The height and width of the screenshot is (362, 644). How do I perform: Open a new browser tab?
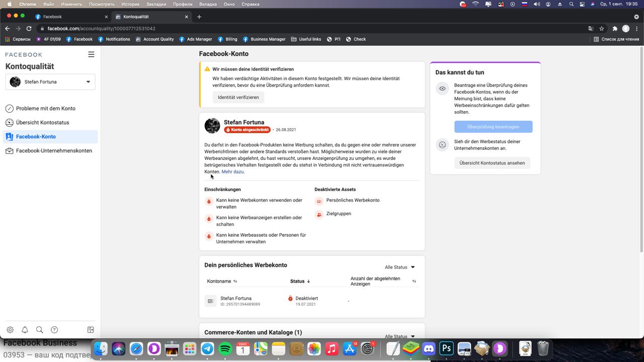click(199, 17)
